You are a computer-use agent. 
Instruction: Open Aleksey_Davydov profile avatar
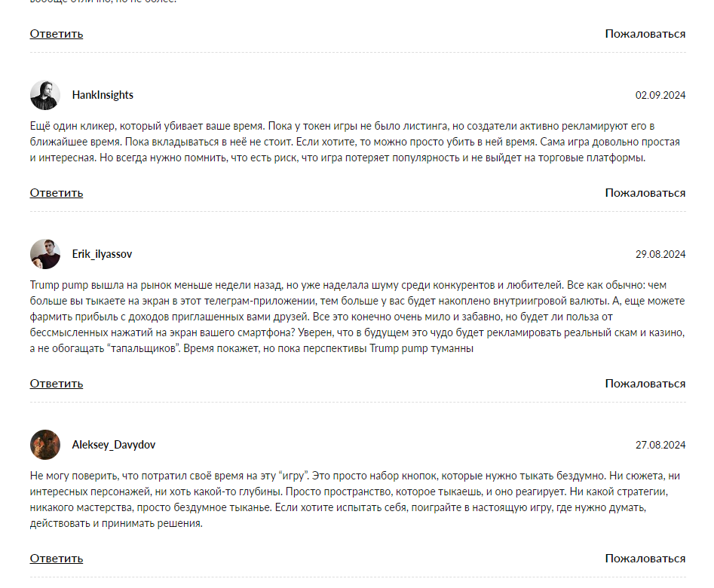(45, 445)
